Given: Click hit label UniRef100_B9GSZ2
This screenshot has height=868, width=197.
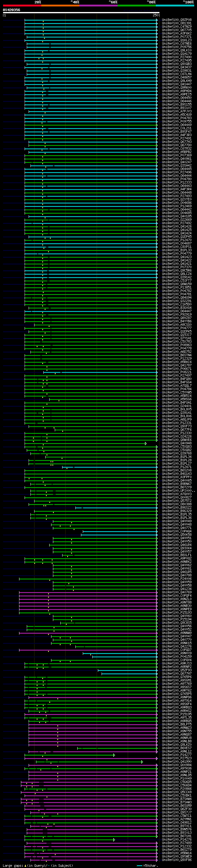Looking at the screenshot, I should click(177, 508).
